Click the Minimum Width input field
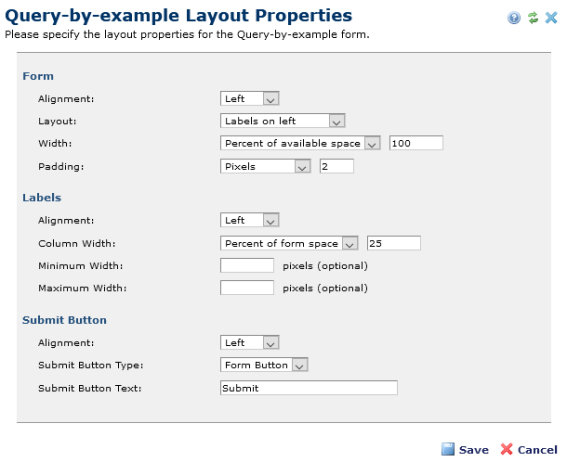The width and height of the screenshot is (567, 462). [247, 266]
